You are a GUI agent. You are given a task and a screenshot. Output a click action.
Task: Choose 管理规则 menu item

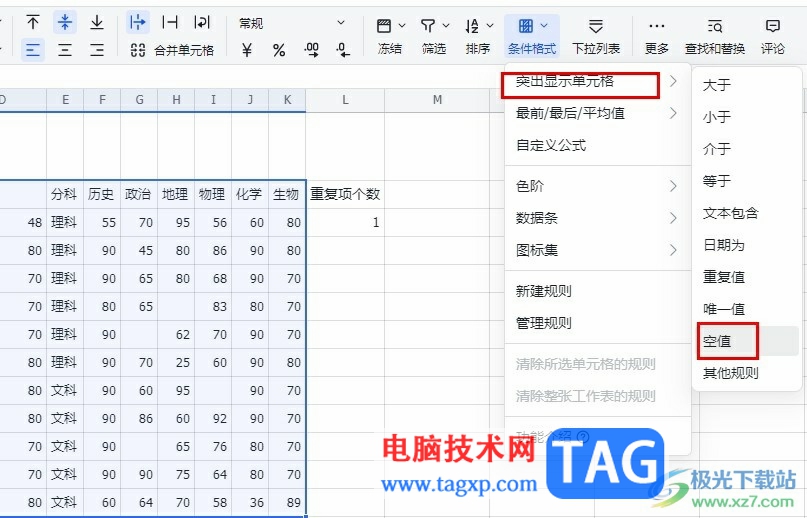coord(597,323)
